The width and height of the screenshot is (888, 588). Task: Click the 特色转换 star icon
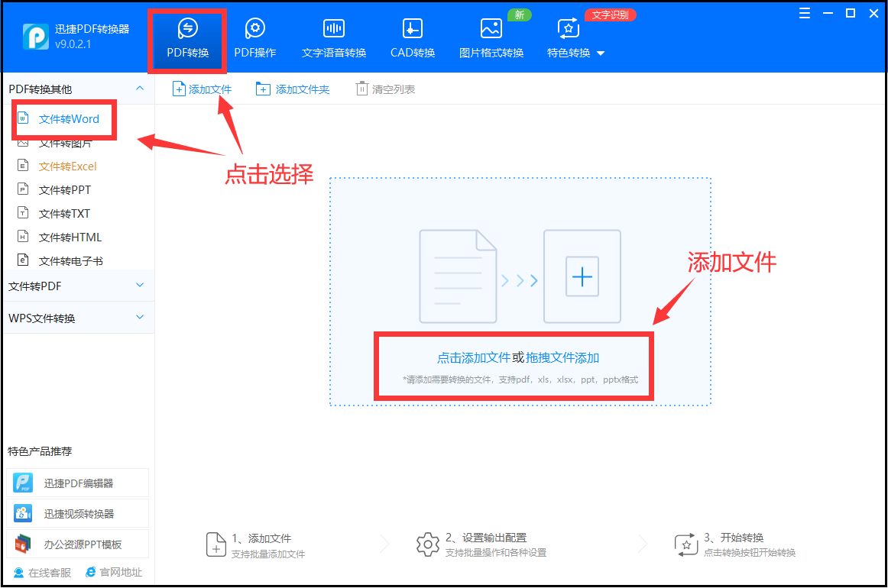pos(568,28)
